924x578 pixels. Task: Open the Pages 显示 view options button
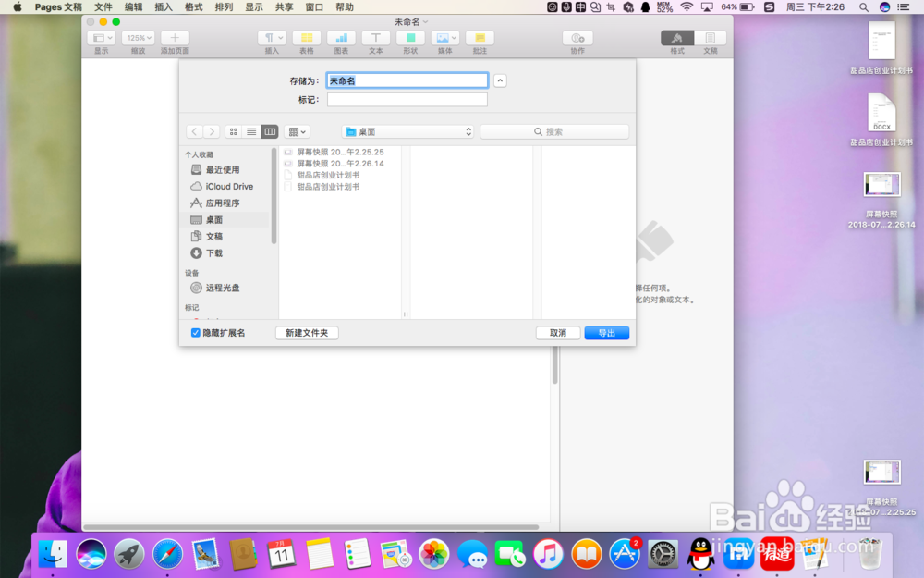point(101,38)
